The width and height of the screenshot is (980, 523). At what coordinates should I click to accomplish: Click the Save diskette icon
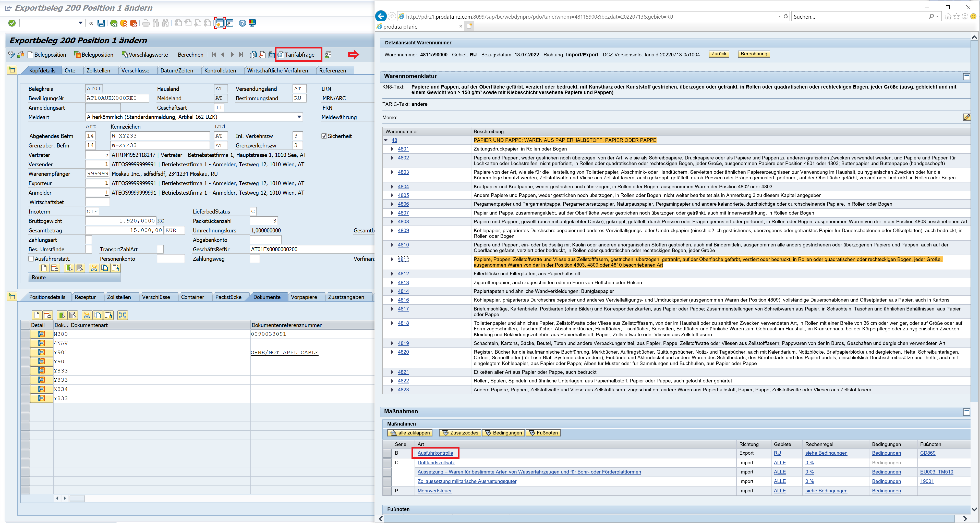click(x=101, y=23)
